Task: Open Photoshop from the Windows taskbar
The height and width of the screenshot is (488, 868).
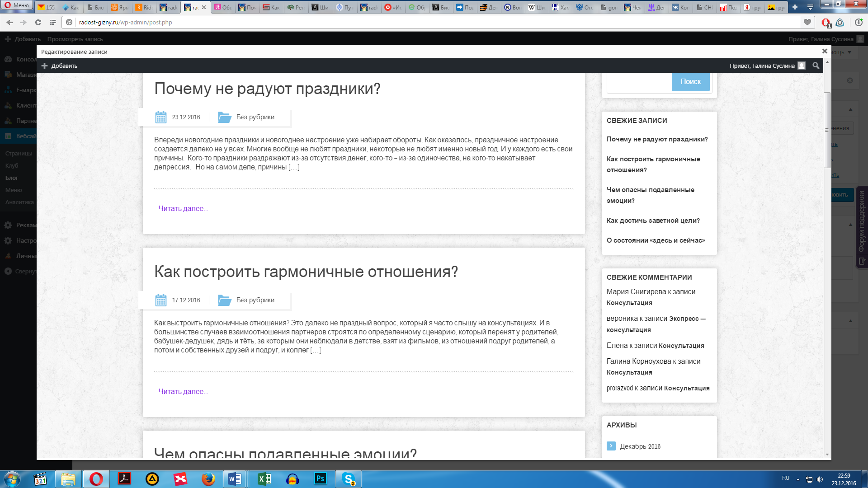Action: (320, 479)
